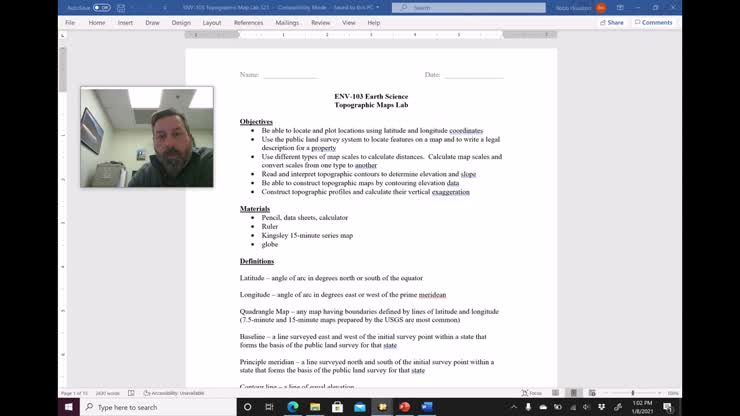This screenshot has height=416, width=740.
Task: Open the Comments pane
Action: [654, 23]
